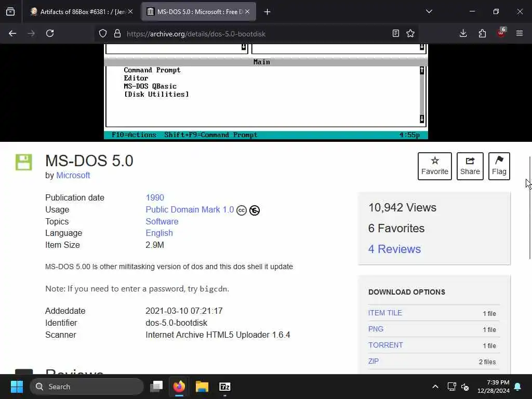The width and height of the screenshot is (532, 399).
Task: Close the MS-DOS 5.0 tab
Action: 247,12
